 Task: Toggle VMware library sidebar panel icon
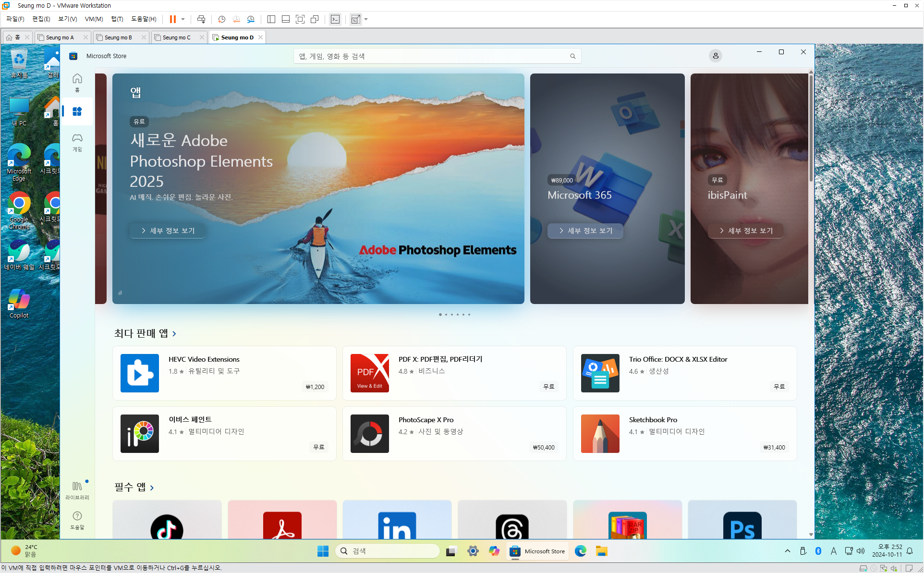[x=271, y=19]
